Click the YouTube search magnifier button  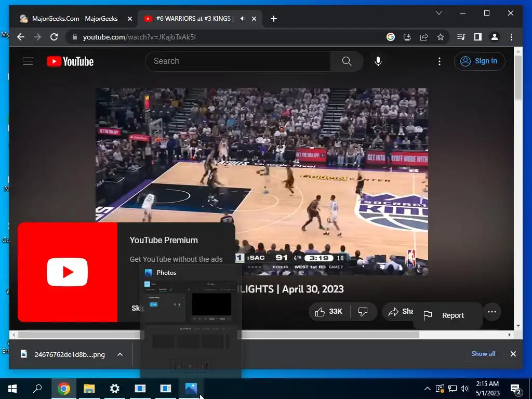tap(347, 61)
